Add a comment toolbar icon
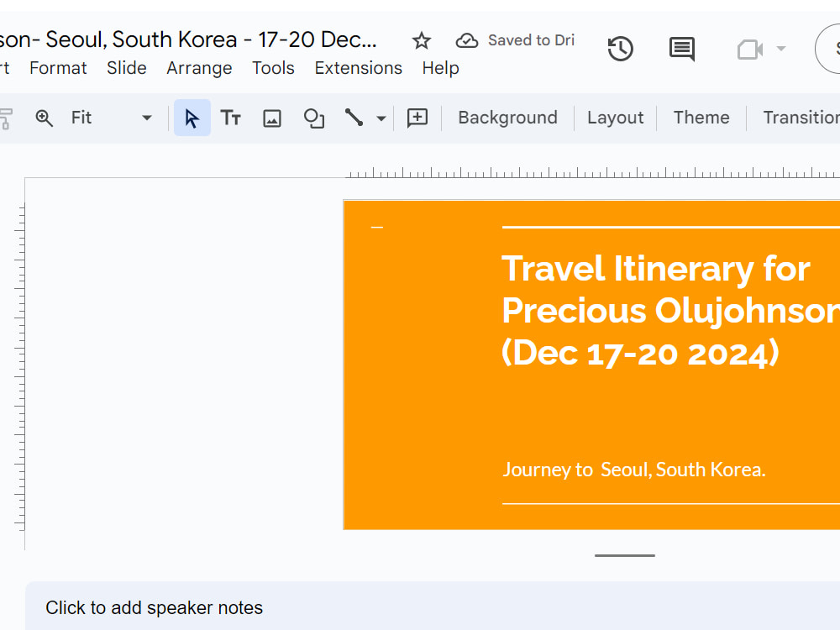This screenshot has height=630, width=840. point(417,118)
